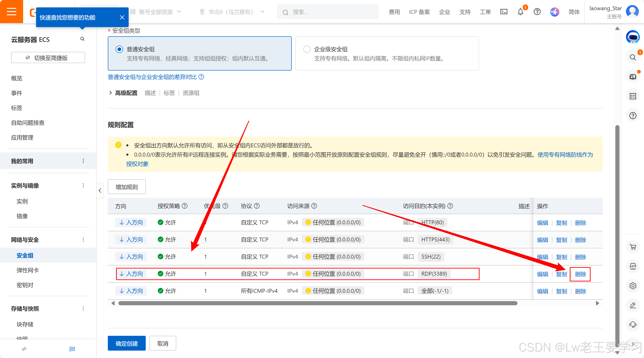This screenshot has height=358, width=644.
Task: Delete the HTTP(80) rule
Action: point(580,223)
